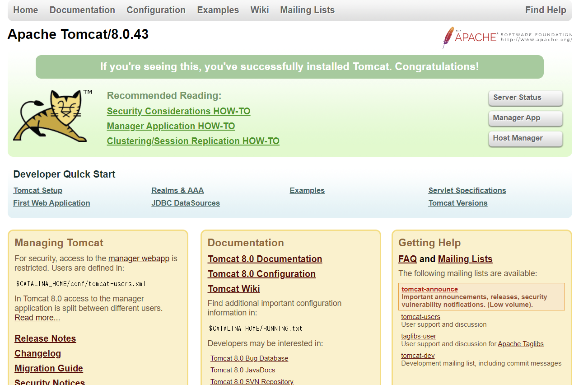
Task: Click the Server Status button
Action: tap(526, 98)
